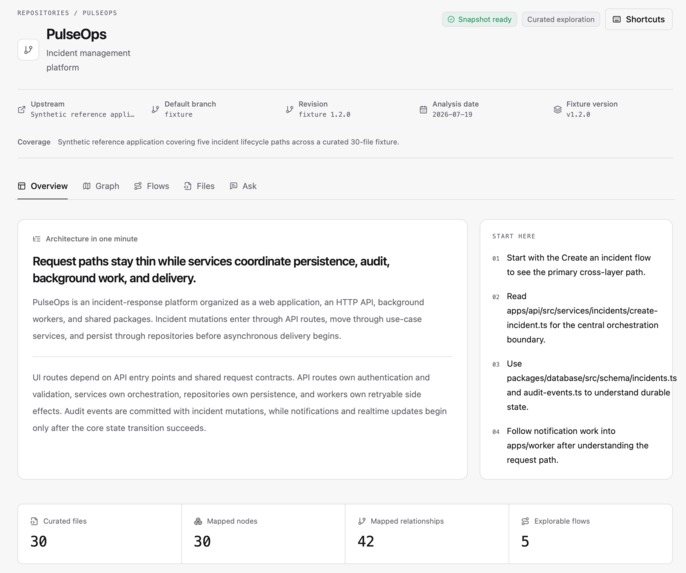Viewport: 686px width, 573px height.
Task: Click the Default branch icon
Action: click(x=155, y=109)
